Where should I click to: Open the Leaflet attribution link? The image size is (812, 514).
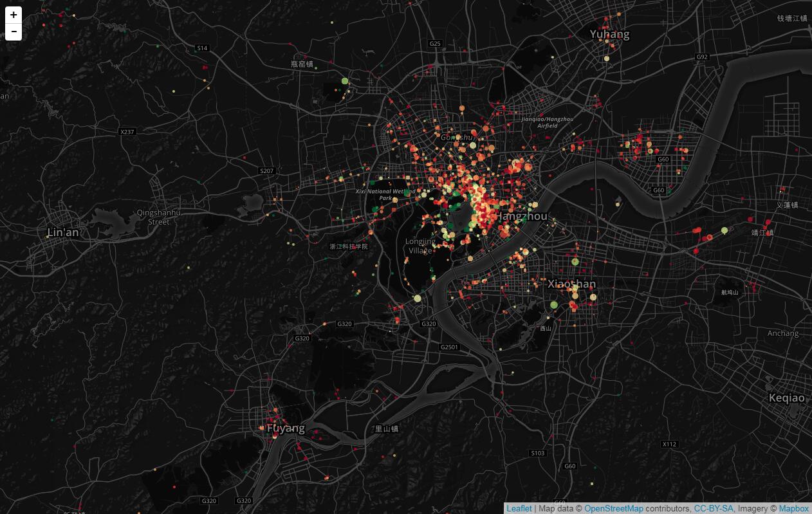point(519,508)
